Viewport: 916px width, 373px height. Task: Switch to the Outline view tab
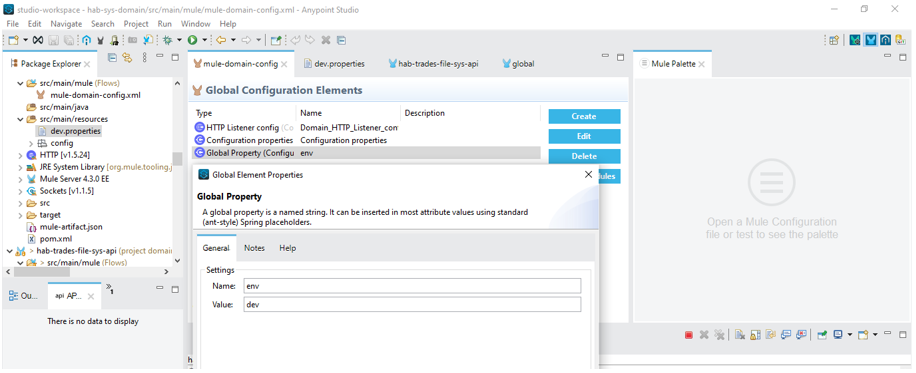[x=23, y=296]
